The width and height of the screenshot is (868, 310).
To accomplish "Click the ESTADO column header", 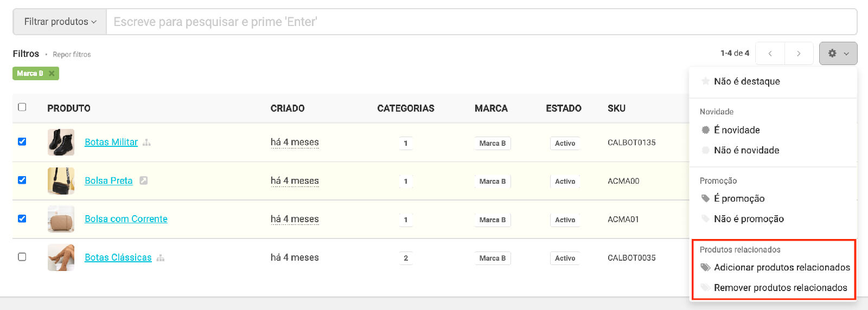I will click(x=564, y=108).
